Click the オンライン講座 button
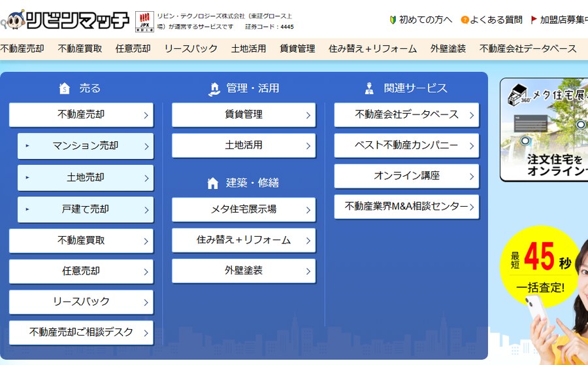The width and height of the screenshot is (588, 365). coord(406,176)
